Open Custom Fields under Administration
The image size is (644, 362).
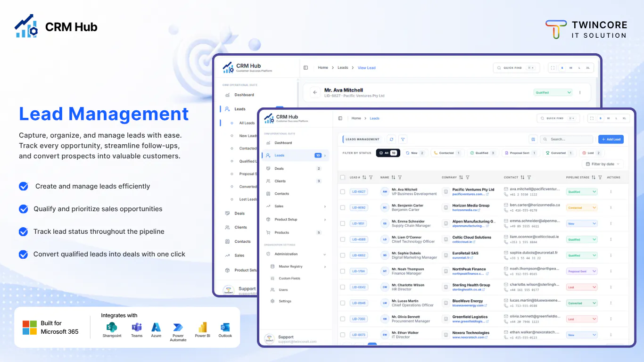289,278
